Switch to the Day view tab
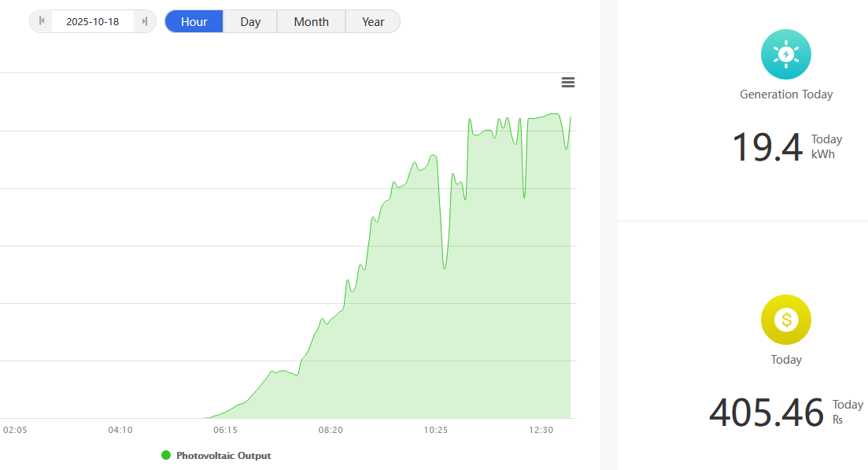Viewport: 868px width, 470px height. pyautogui.click(x=250, y=21)
